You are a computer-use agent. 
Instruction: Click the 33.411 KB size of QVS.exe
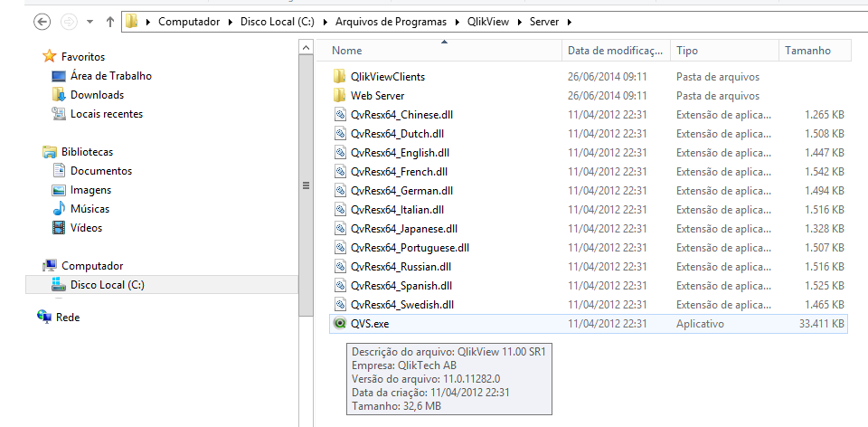coord(822,324)
